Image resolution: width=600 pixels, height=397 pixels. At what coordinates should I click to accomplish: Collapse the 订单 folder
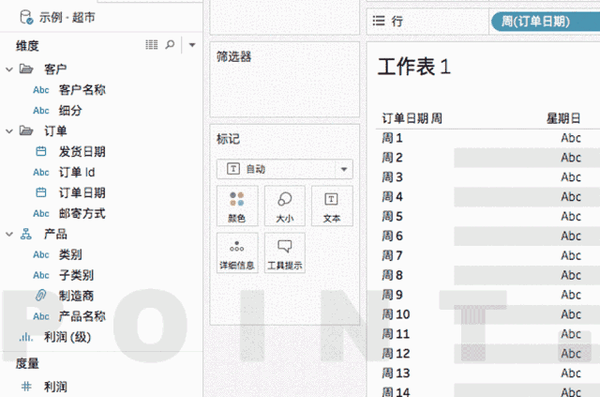9,131
